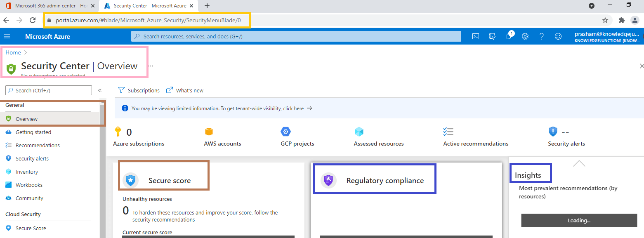Open the Chrome tab search dropdown arrow
Image resolution: width=644 pixels, height=238 pixels.
pos(591,6)
